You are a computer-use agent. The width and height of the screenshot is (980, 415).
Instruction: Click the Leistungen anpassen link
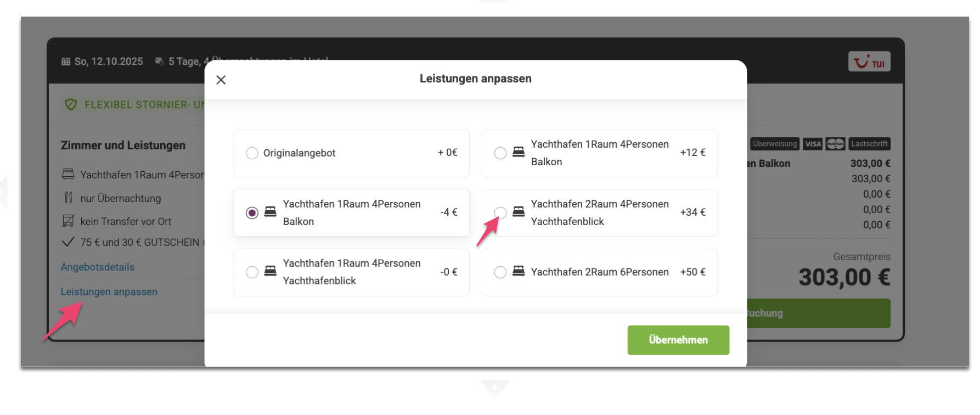pyautogui.click(x=109, y=292)
